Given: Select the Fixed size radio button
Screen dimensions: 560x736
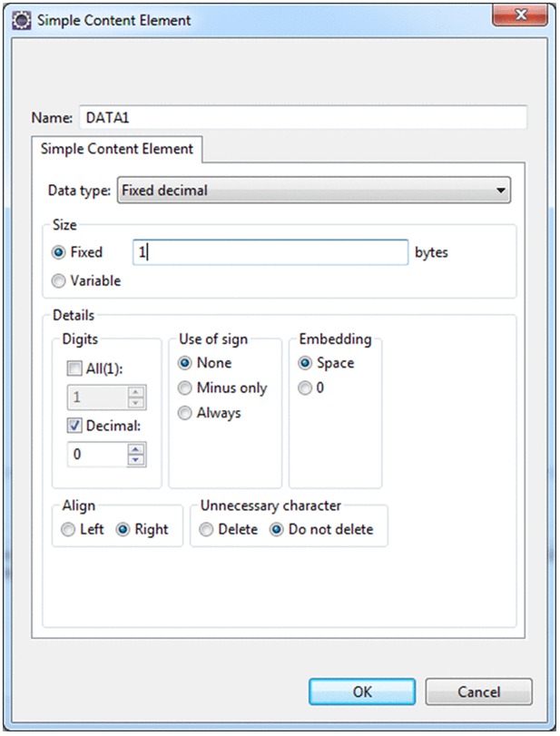Looking at the screenshot, I should coord(59,252).
